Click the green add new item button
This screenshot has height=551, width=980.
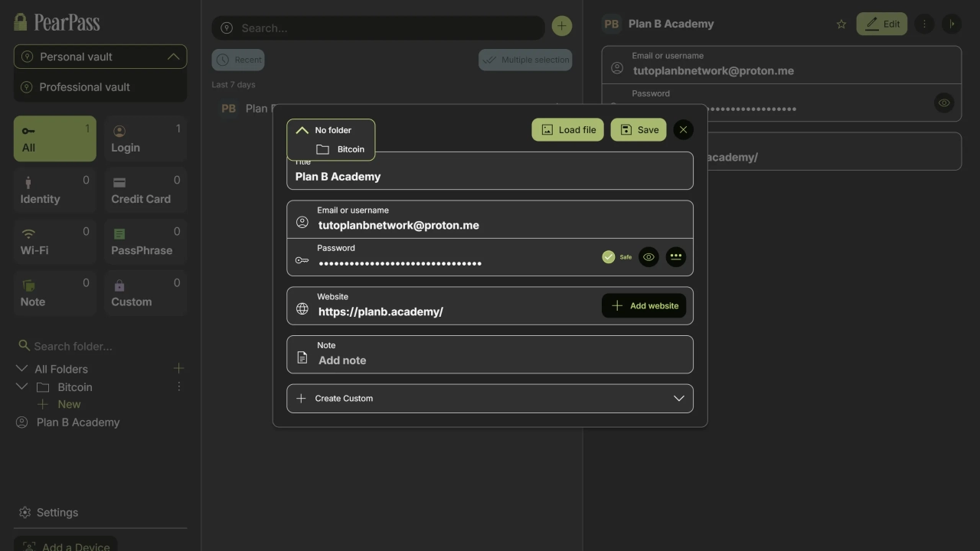561,27
